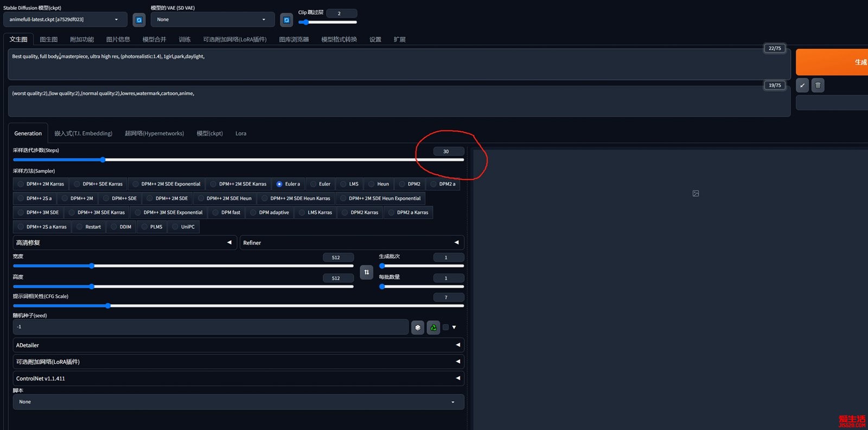The image size is (868, 430).
Task: Tick the extra seed checkbox
Action: pyautogui.click(x=445, y=327)
